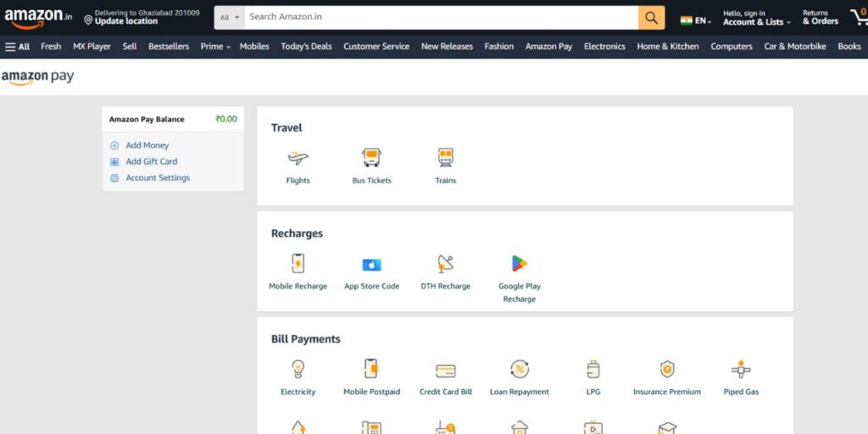This screenshot has width=868, height=434.
Task: Open the Piped Gas icon
Action: point(741,369)
